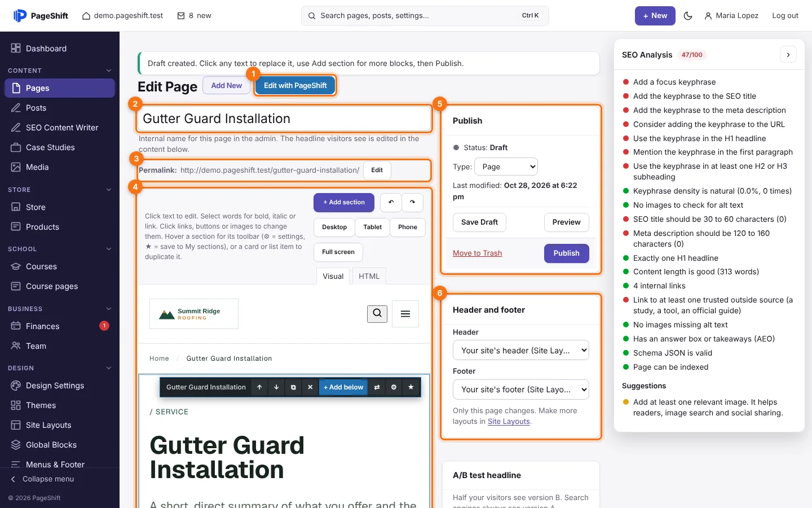Open the Site Layouts link in the Header and footer box
The width and height of the screenshot is (812, 508).
(509, 422)
